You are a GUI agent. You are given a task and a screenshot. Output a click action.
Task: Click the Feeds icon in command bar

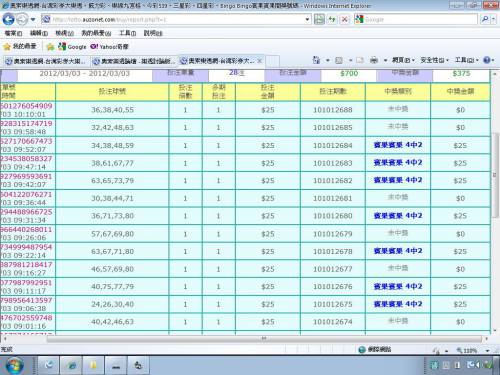(339, 60)
